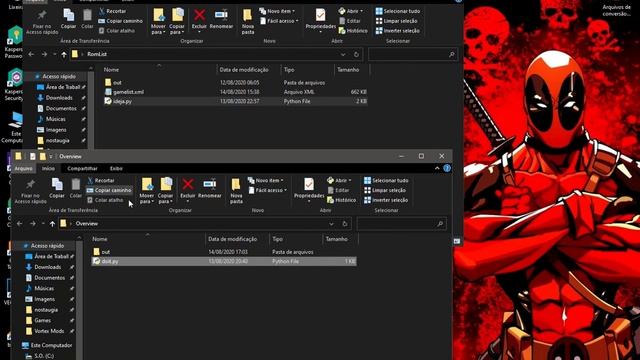The image size is (640, 360).
Task: Click Limpar seleção in the Overview window
Action: [x=384, y=190]
